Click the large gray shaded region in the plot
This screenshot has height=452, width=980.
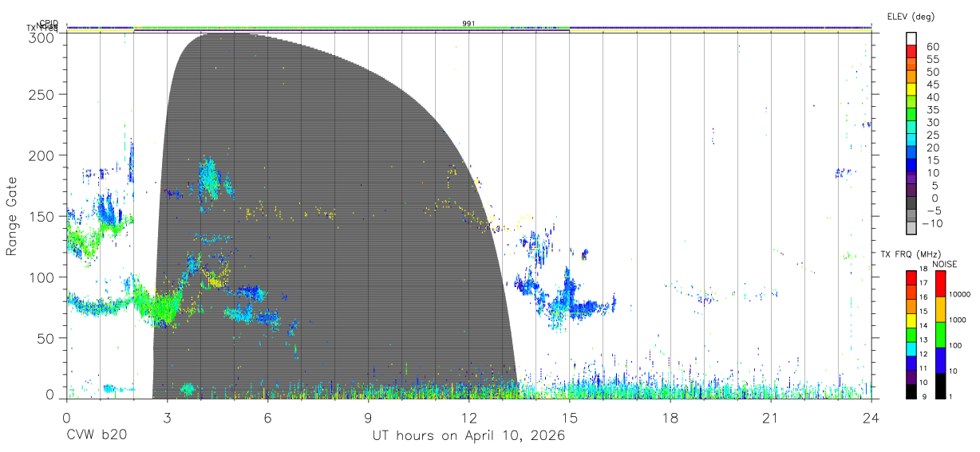335,215
